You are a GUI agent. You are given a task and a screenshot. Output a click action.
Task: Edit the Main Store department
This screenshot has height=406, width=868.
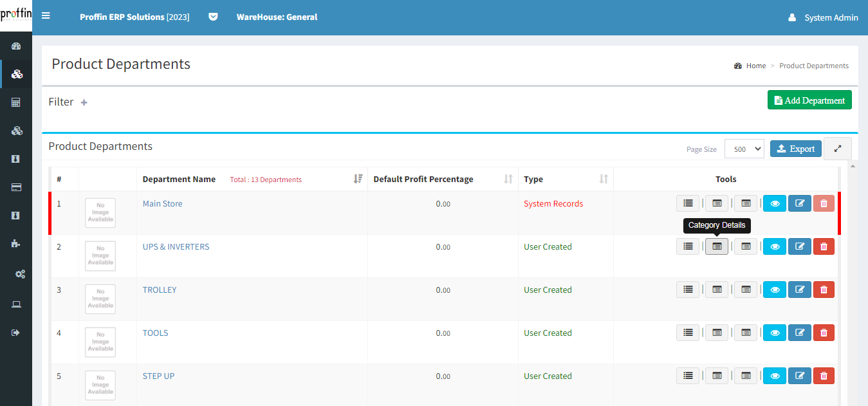[x=800, y=203]
